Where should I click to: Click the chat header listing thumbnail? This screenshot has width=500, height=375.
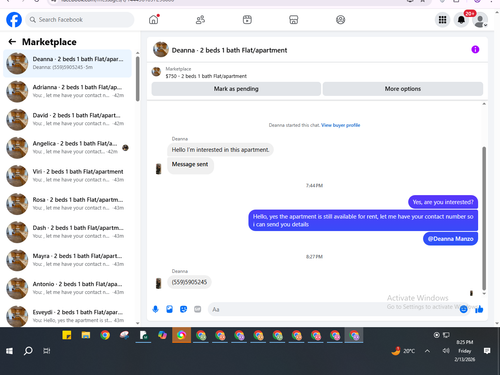(x=161, y=49)
